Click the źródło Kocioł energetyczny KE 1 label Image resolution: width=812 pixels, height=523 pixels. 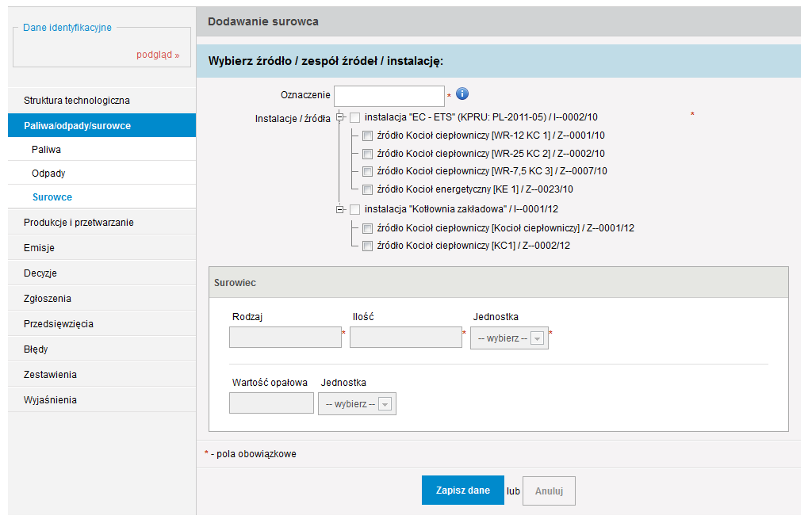coord(475,189)
